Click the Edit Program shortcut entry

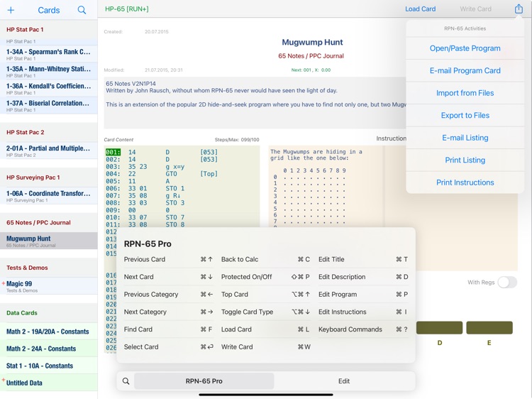pos(363,295)
